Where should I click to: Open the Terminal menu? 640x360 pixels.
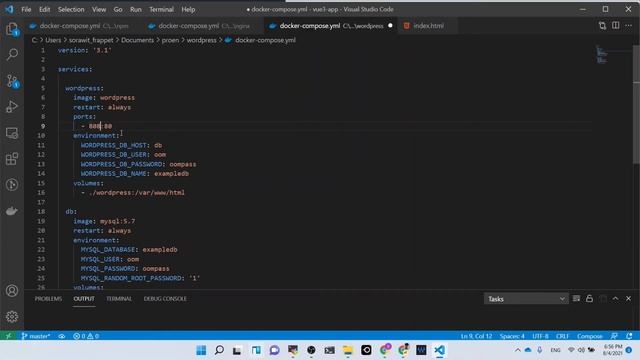[161, 9]
